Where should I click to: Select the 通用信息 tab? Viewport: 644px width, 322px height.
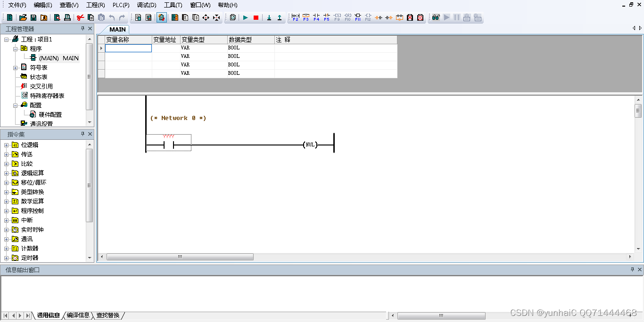[49, 315]
